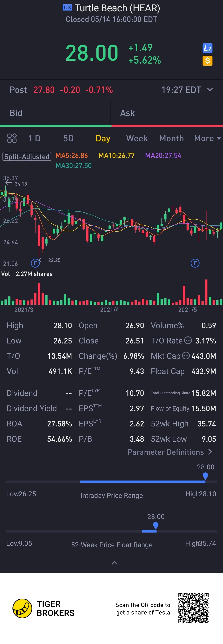Tap the Bid column header
This screenshot has width=223, height=644.
click(16, 113)
